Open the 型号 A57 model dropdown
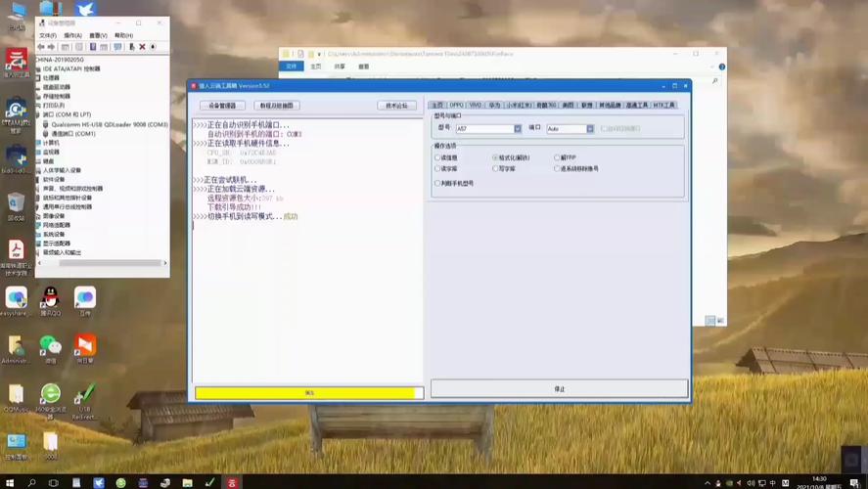Viewport: 868px width, 489px height. coord(517,128)
